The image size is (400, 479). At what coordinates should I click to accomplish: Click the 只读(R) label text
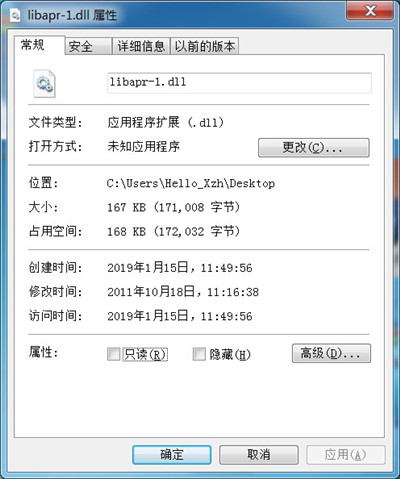click(x=145, y=354)
